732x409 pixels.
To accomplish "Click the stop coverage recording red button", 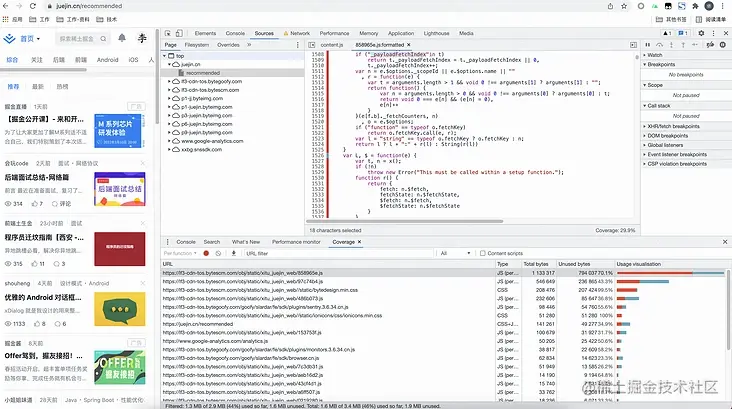I will [x=206, y=253].
